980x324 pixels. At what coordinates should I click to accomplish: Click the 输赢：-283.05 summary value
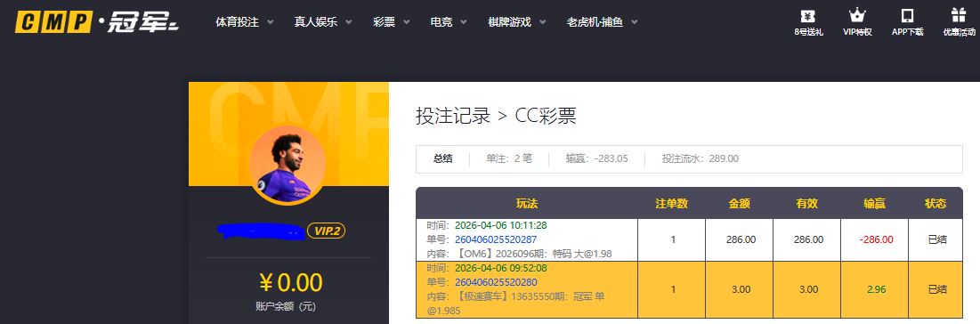597,158
